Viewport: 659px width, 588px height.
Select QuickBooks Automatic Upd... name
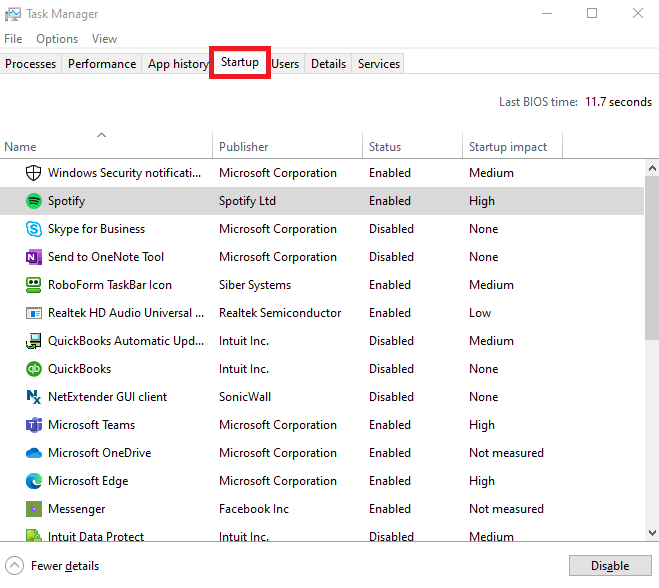126,341
